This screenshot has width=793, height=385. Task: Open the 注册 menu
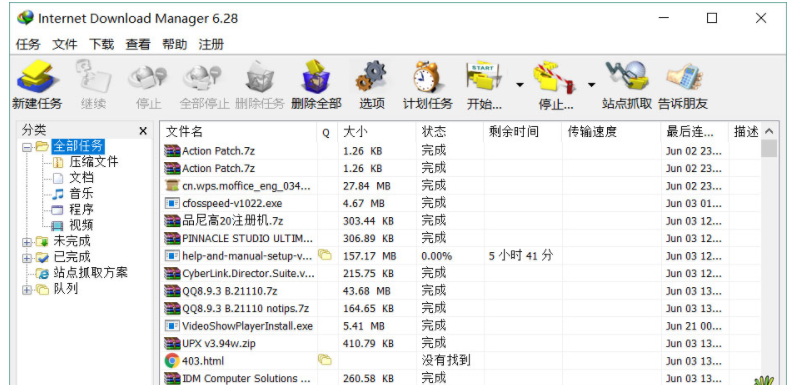click(x=211, y=45)
